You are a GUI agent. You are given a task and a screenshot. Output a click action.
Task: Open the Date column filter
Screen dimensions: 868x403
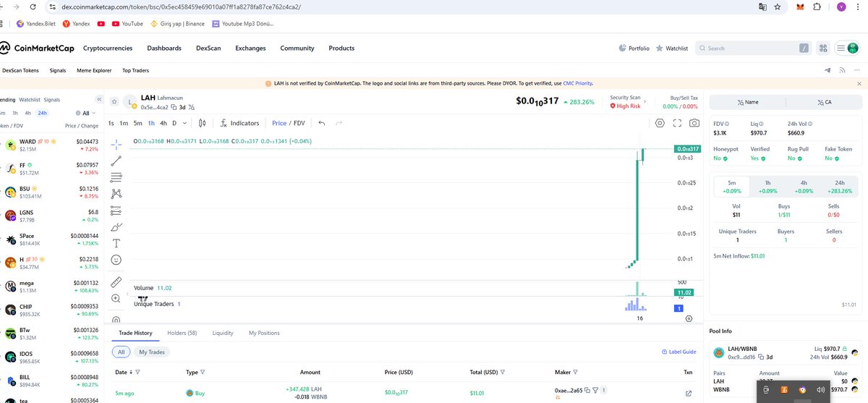(137, 372)
